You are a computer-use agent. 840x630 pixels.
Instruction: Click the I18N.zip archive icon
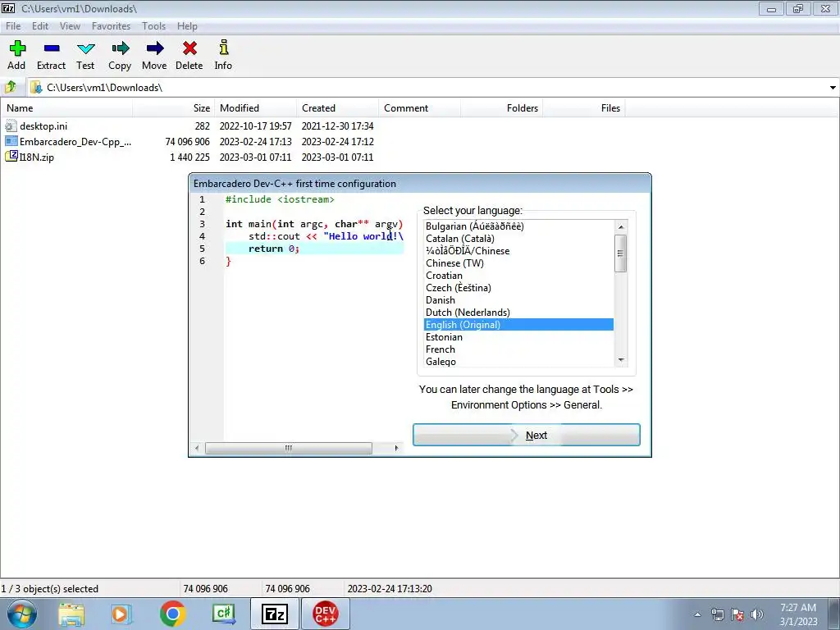pos(11,157)
